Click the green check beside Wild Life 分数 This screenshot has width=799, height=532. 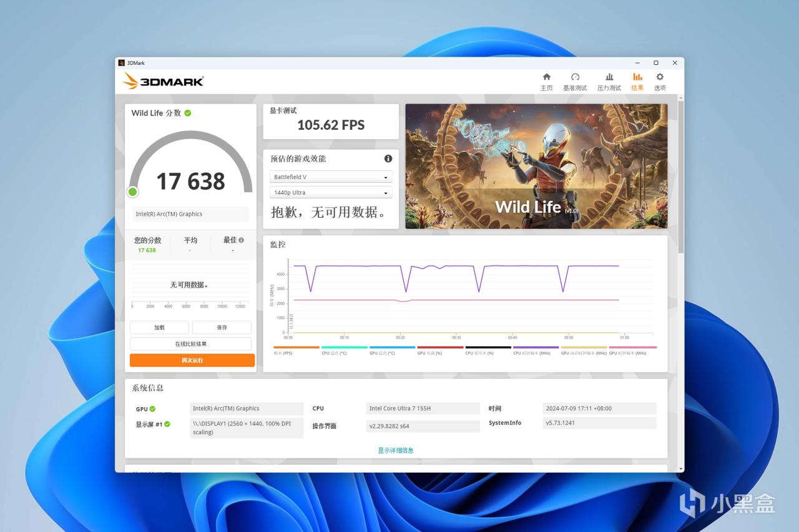(188, 113)
